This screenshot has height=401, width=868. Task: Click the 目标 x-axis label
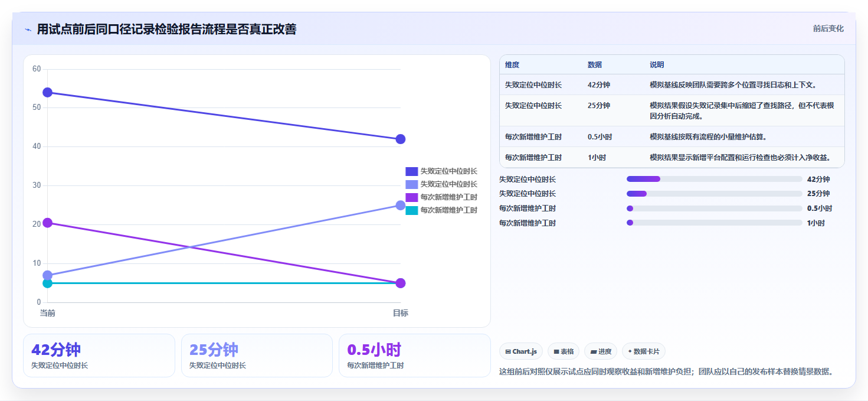pyautogui.click(x=401, y=313)
